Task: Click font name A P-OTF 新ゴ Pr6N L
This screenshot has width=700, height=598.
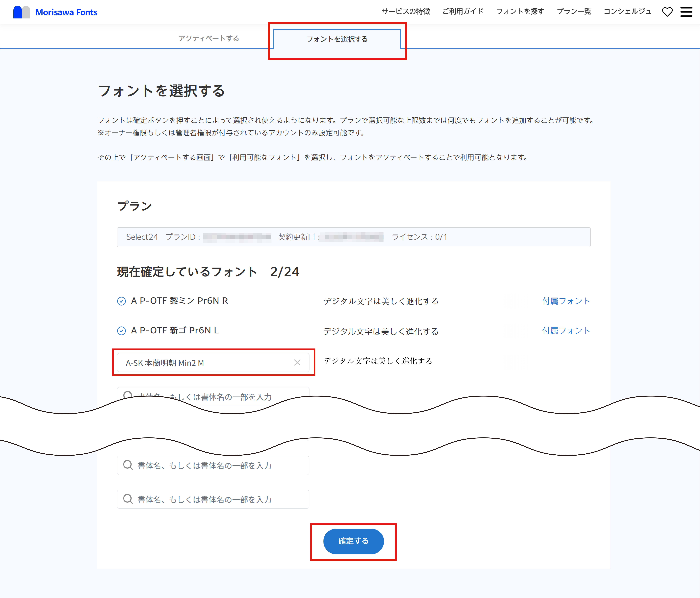Action: click(x=175, y=330)
